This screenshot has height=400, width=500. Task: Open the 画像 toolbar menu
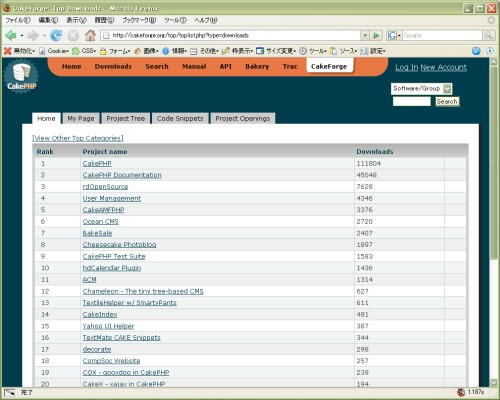(147, 51)
